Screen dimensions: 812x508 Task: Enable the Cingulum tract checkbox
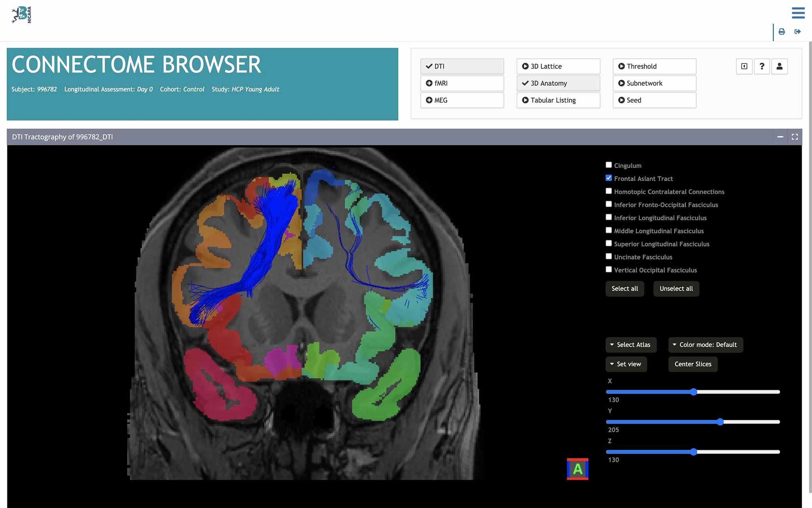click(x=609, y=165)
